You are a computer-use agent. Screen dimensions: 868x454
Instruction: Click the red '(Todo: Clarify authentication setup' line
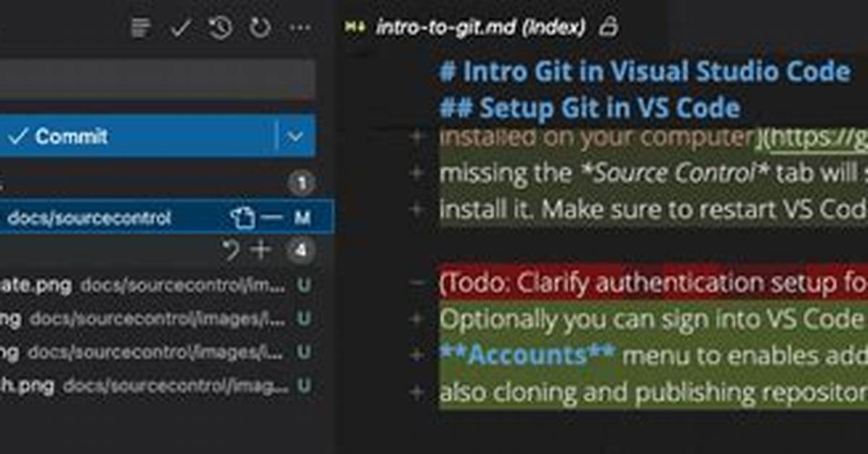(x=652, y=283)
